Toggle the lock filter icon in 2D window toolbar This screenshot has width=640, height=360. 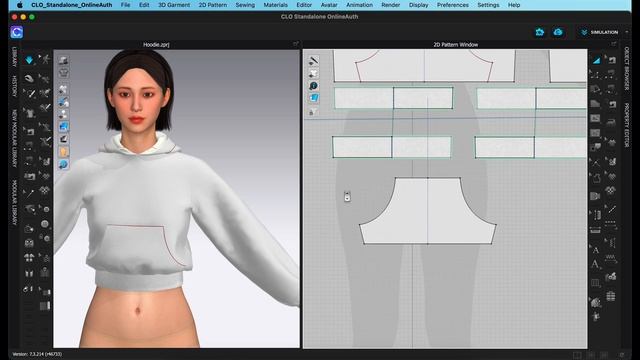(x=312, y=112)
